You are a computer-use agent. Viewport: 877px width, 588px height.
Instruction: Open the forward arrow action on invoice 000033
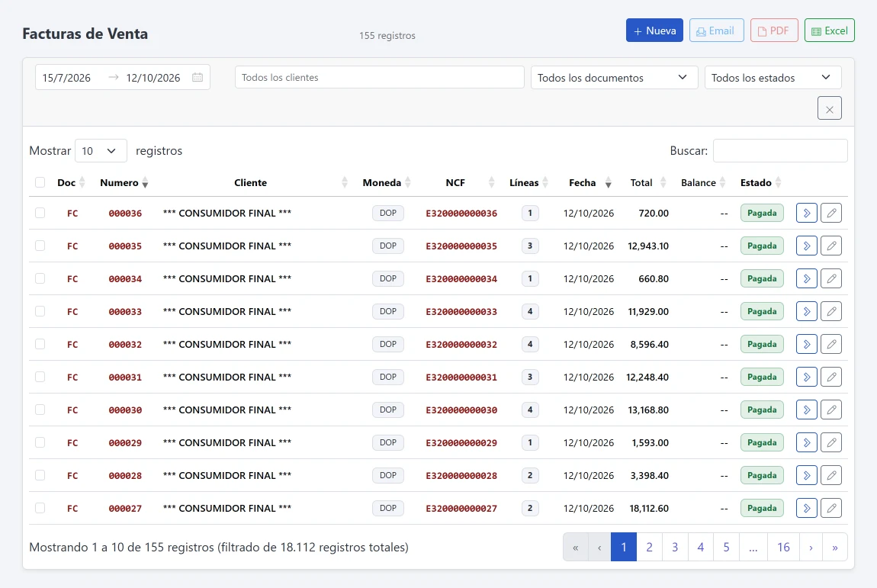click(807, 311)
